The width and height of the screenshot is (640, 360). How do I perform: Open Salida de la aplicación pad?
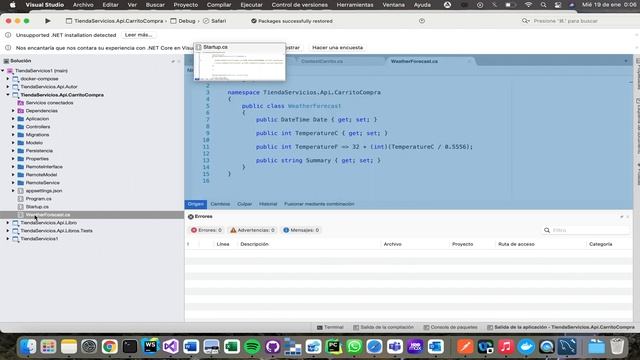coord(561,327)
